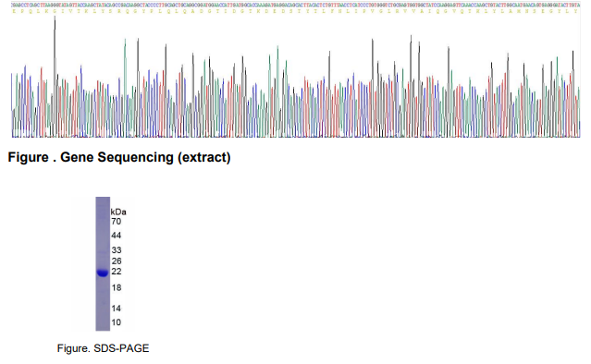Click the 'kDa' unit label beside gel
The image size is (591, 364).
(118, 212)
